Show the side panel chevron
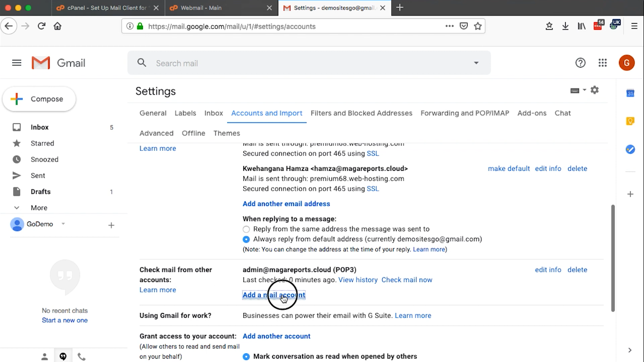The image size is (644, 362). [x=630, y=350]
